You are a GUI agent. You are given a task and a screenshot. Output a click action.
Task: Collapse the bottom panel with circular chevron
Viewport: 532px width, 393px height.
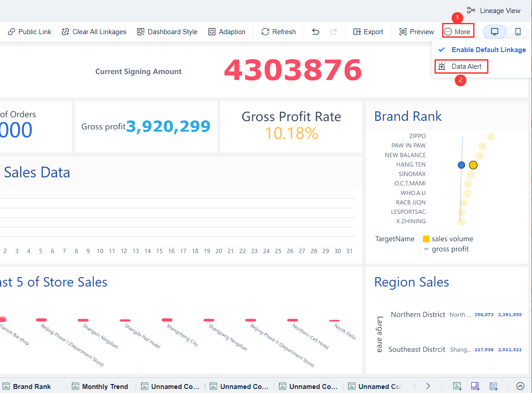[x=520, y=386]
